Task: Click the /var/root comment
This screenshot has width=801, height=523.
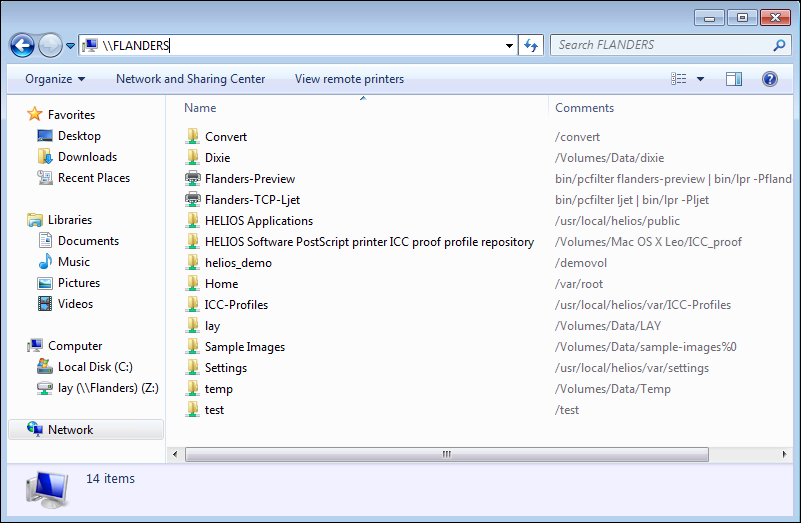Action: click(x=579, y=283)
